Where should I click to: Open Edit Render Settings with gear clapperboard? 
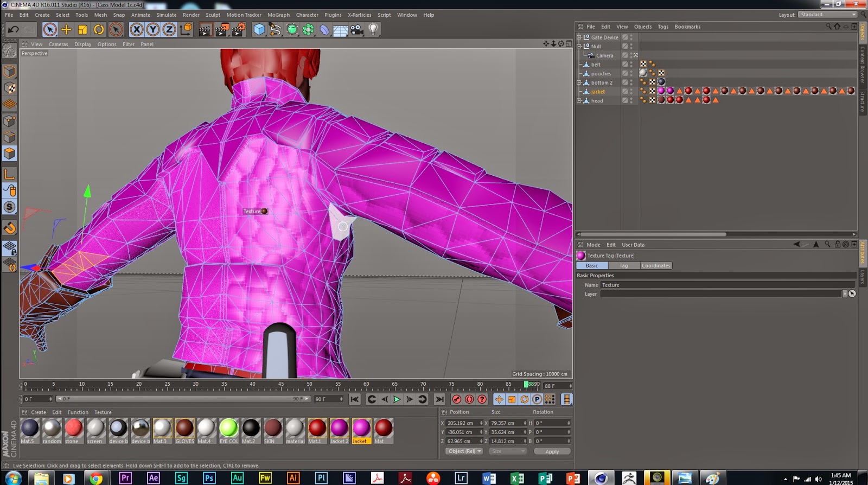(239, 30)
